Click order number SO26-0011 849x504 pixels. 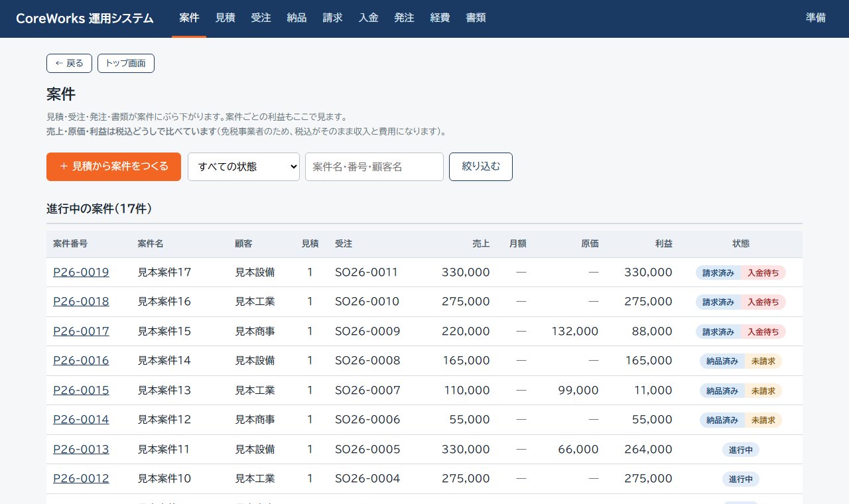pos(366,272)
